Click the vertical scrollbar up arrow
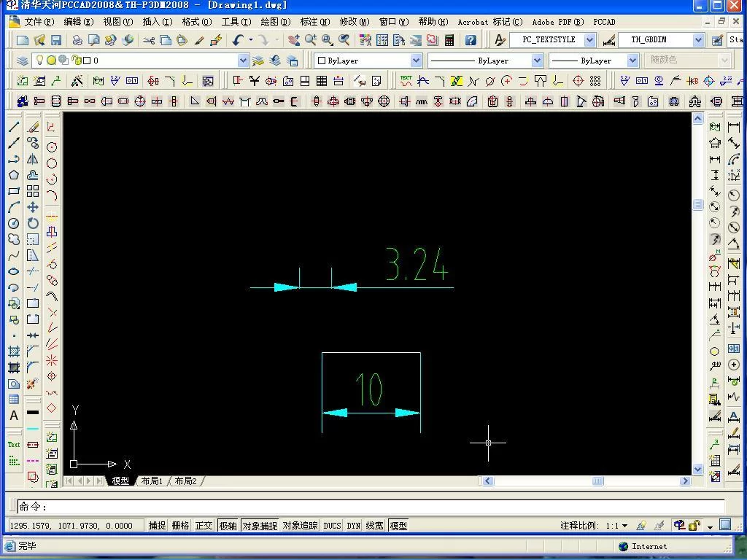This screenshot has width=747, height=560. [698, 119]
